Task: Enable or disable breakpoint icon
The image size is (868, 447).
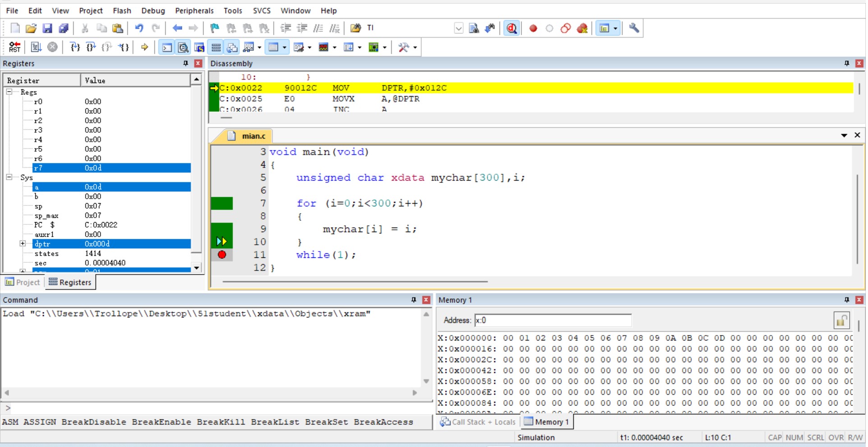Action: [x=549, y=28]
